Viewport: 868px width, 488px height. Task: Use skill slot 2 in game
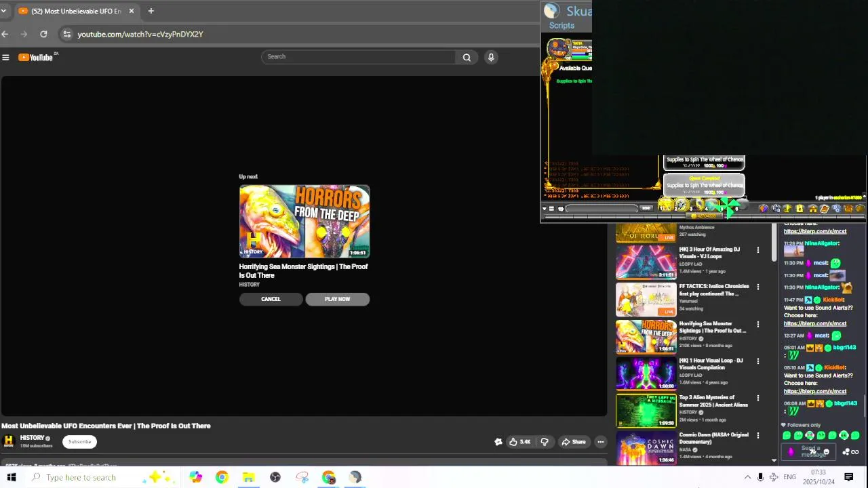pos(681,205)
